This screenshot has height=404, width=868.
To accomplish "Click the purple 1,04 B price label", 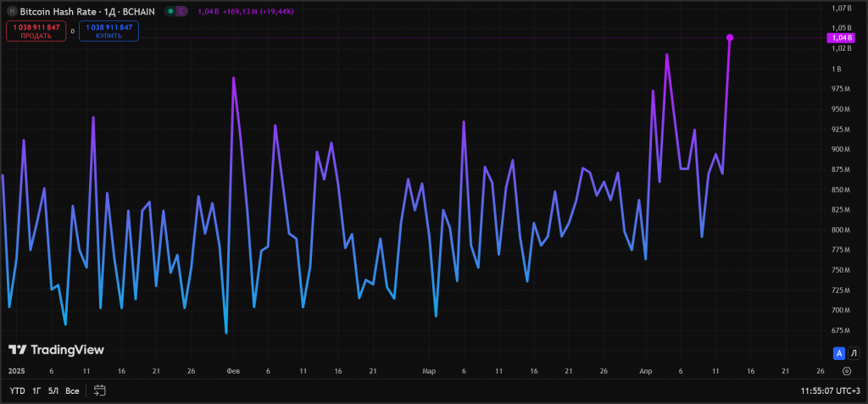I will [x=840, y=38].
